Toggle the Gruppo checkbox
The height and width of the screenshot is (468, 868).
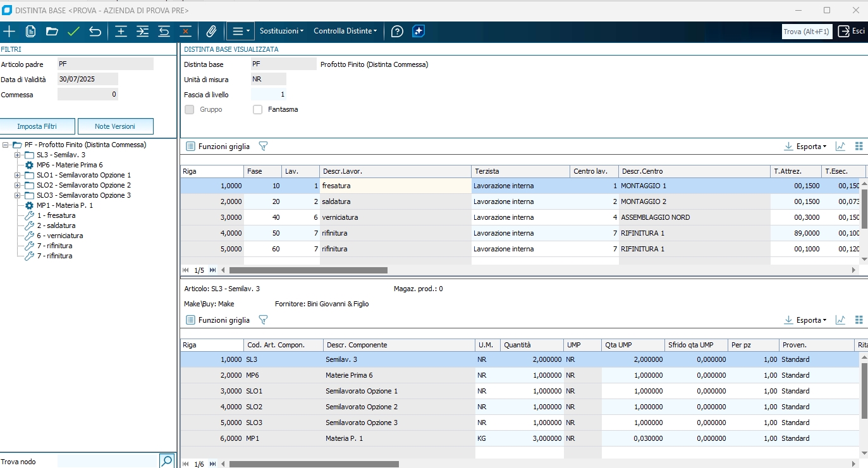(x=189, y=109)
